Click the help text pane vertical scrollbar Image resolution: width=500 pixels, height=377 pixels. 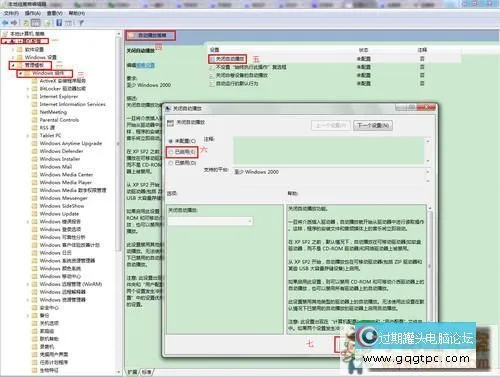[x=430, y=267]
